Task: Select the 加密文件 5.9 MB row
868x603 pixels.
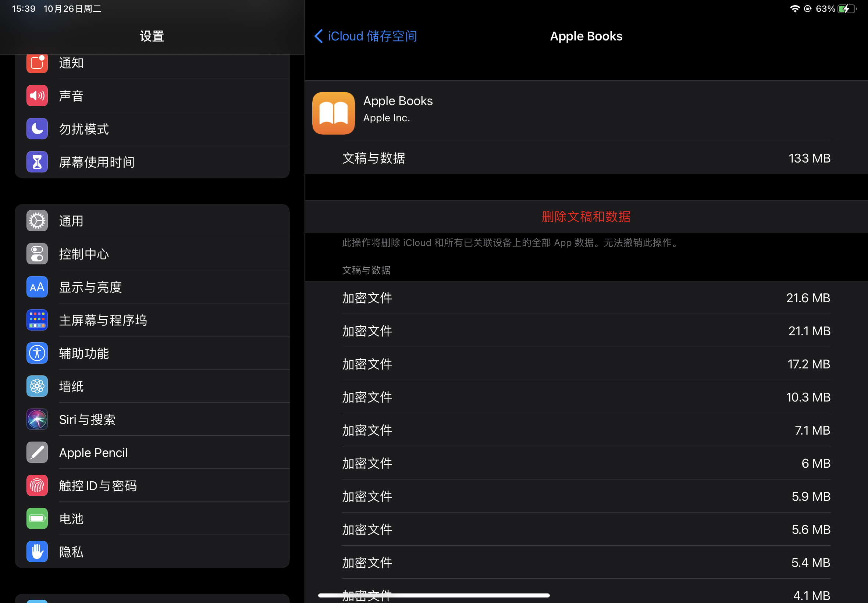Action: (x=586, y=496)
